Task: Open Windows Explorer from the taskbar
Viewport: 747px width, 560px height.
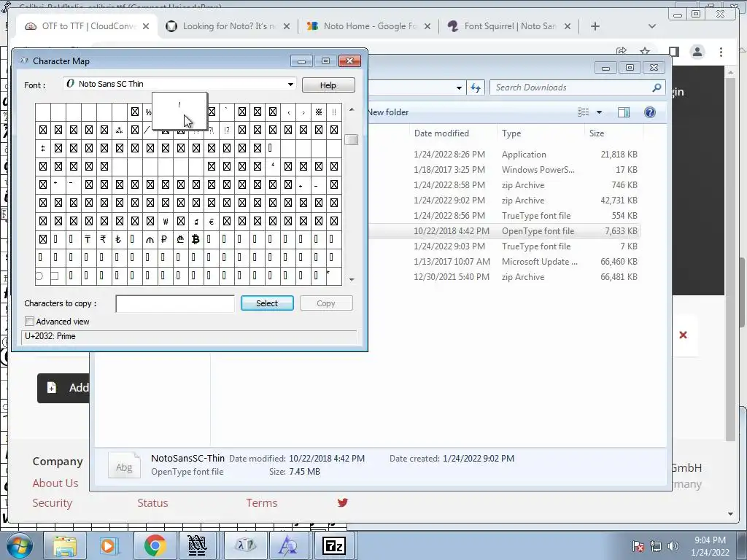Action: (65, 545)
